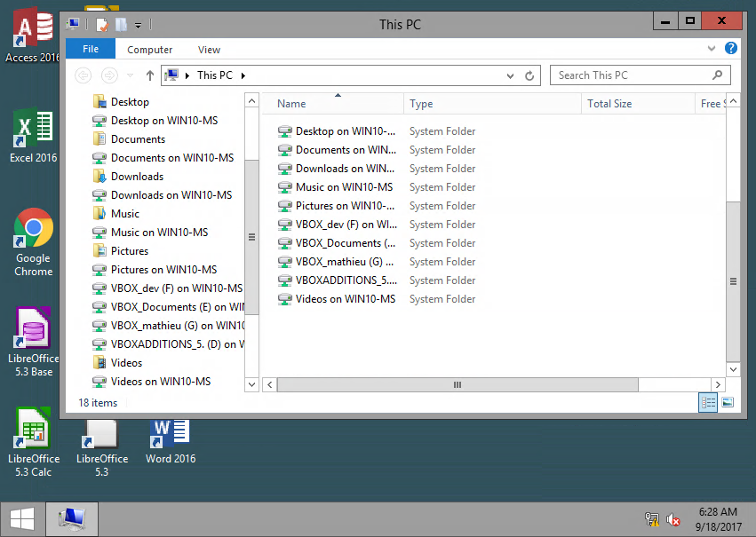Click the network icon in system tray

click(x=651, y=519)
